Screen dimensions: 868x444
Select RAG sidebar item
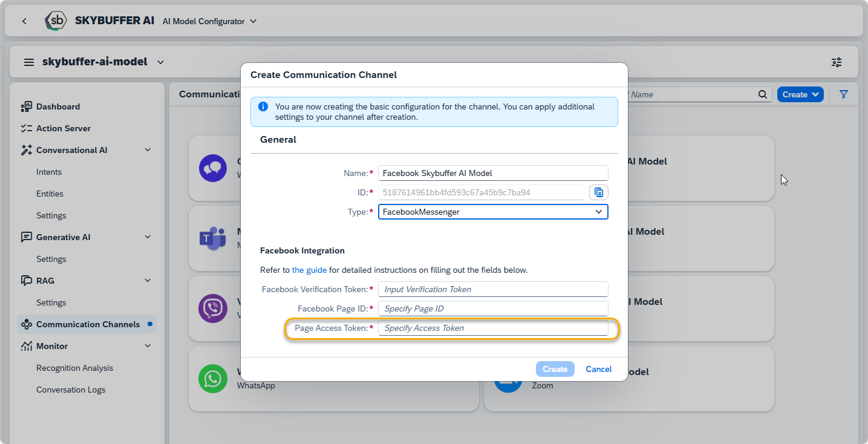pos(45,281)
